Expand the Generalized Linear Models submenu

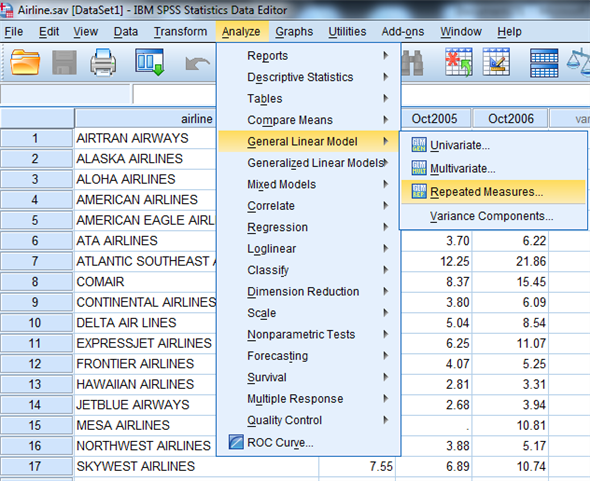coord(309,163)
